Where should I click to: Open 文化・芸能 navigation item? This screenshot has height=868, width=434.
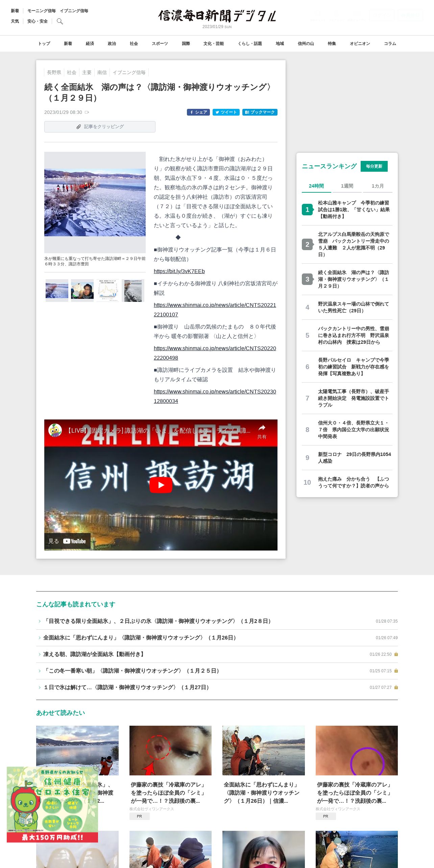(214, 44)
